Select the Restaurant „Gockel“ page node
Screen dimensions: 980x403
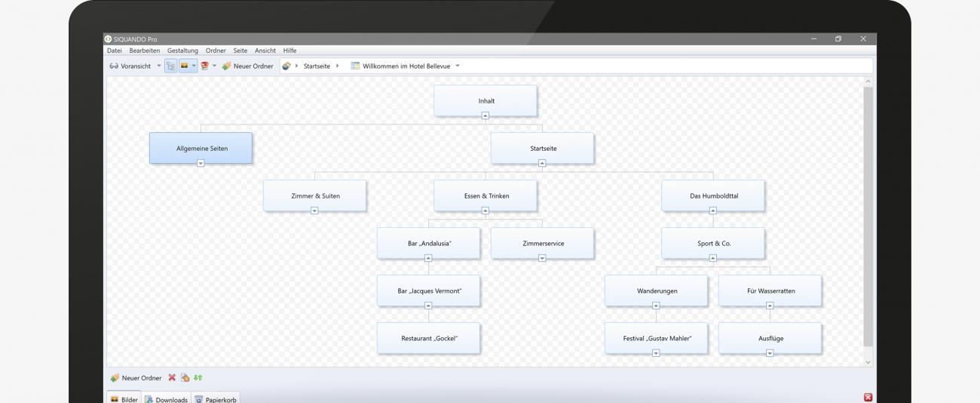click(428, 338)
